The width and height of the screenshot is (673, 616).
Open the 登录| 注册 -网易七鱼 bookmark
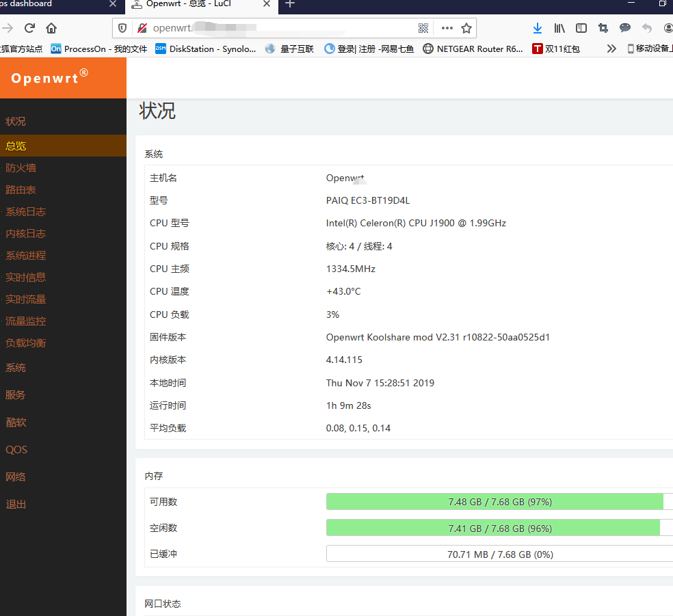tap(369, 49)
